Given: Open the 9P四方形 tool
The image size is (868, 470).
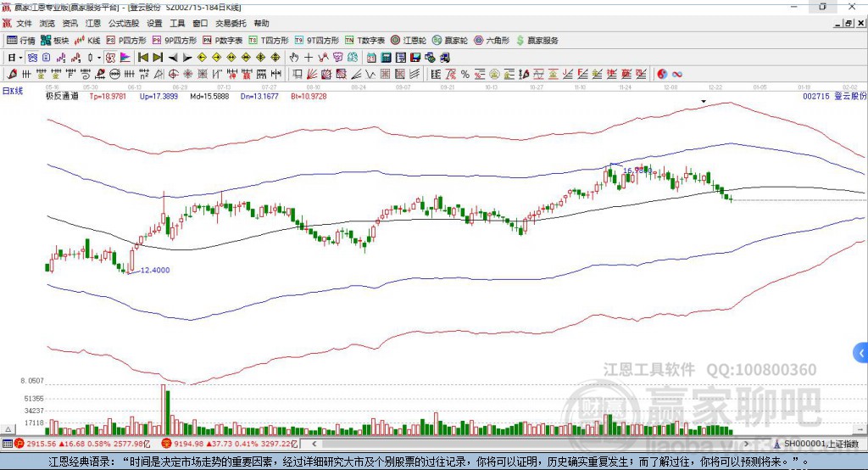Looking at the screenshot, I should (175, 41).
